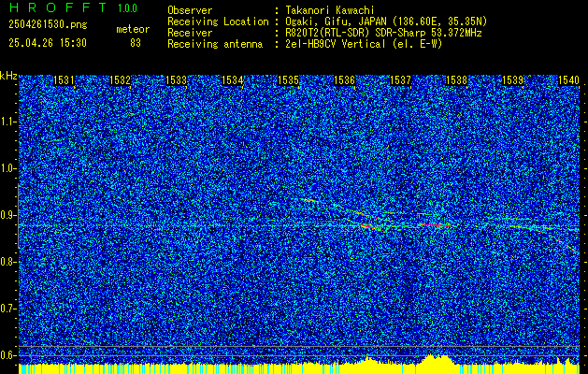Click the 'Receiving antenna' field label
The width and height of the screenshot is (588, 374).
point(215,44)
